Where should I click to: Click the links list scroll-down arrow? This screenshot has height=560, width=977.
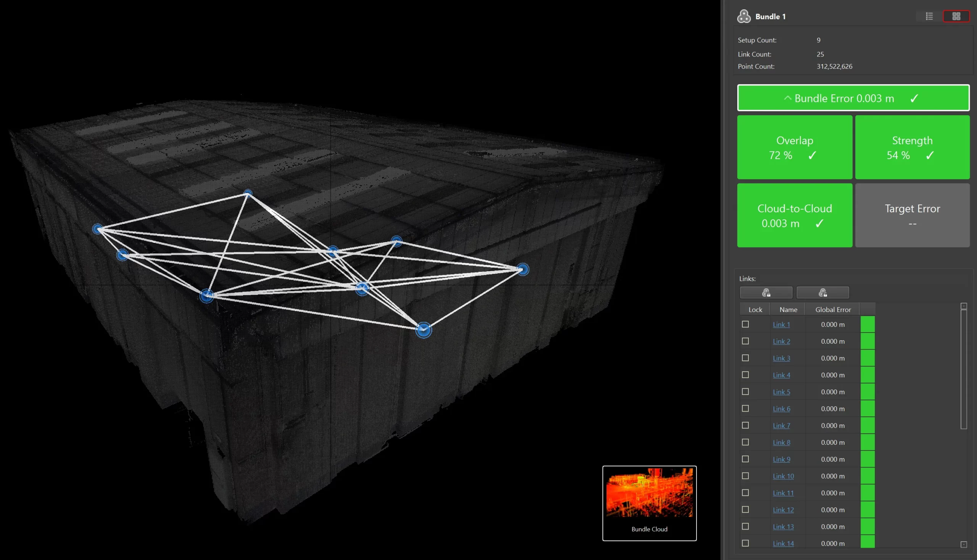tap(964, 544)
